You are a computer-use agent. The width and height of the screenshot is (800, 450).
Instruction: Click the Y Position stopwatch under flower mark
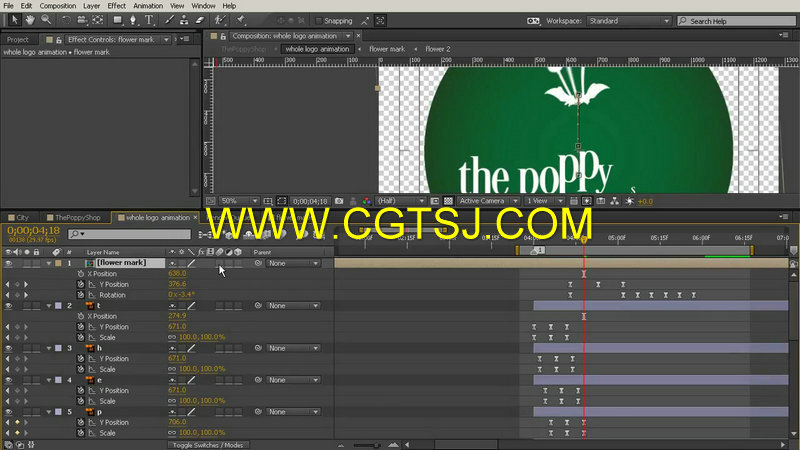click(81, 284)
